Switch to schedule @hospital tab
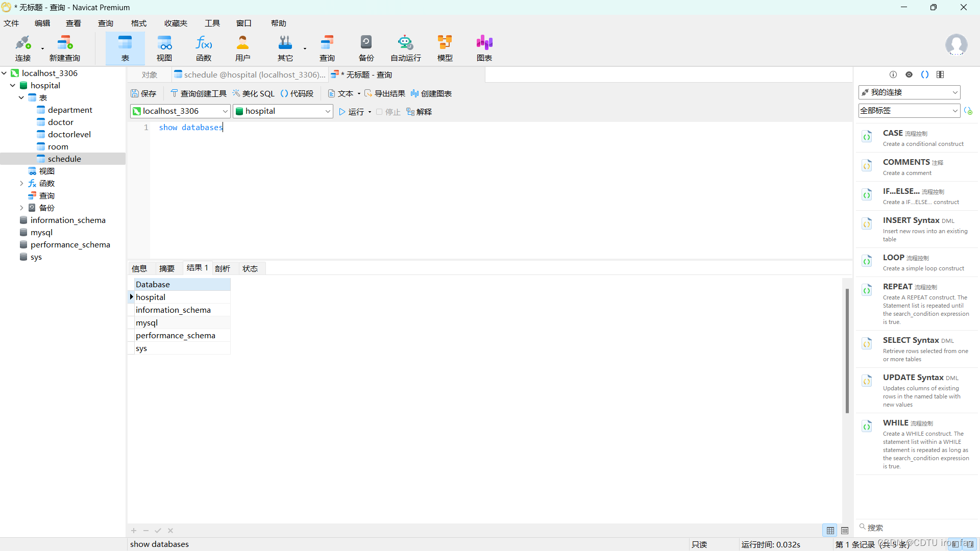This screenshot has height=551, width=980. coord(250,75)
